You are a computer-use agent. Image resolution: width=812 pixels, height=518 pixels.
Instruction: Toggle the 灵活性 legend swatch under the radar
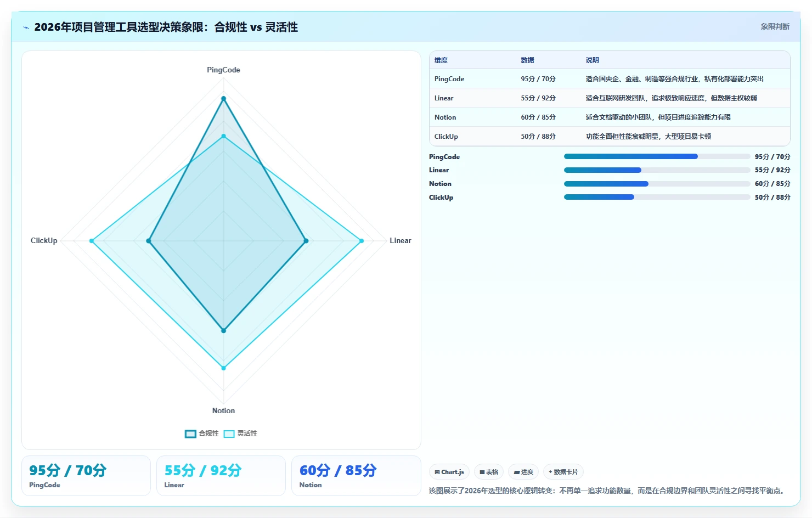(229, 433)
